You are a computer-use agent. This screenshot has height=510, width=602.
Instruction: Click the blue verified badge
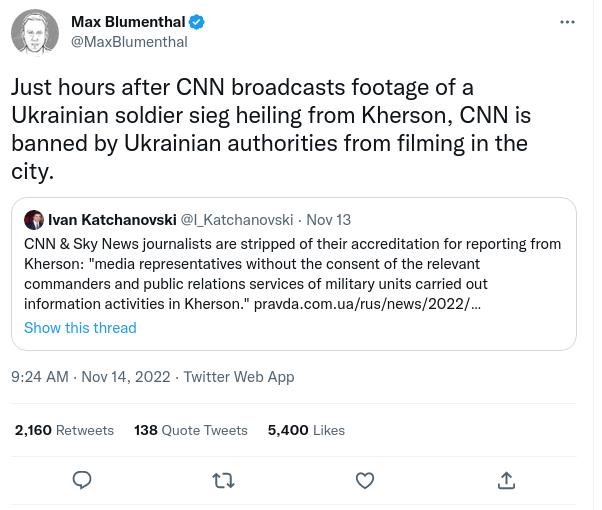[198, 22]
